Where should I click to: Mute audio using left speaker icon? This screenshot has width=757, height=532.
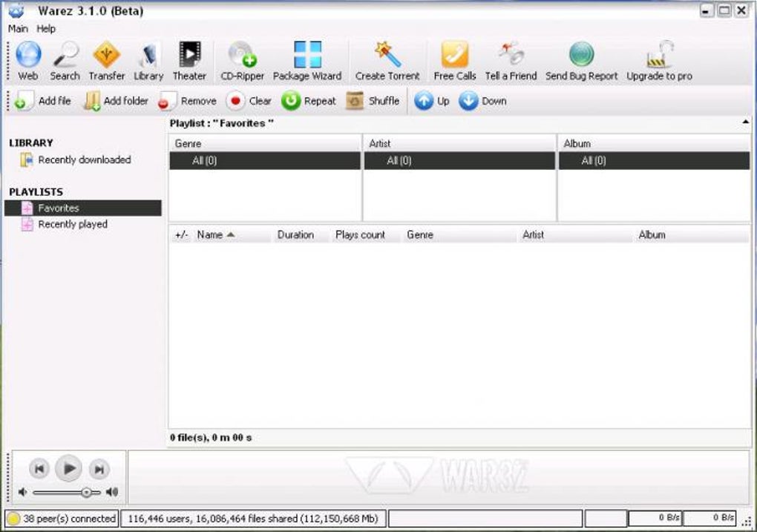point(22,492)
